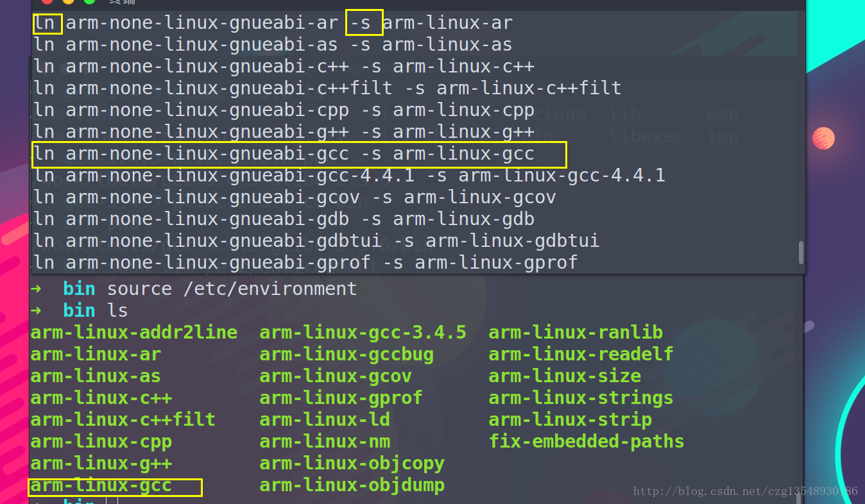This screenshot has height=504, width=865.
Task: Click the 'ln arm-none-linux-gnueabi-gcc -s arm-linux-gcc' line
Action: click(x=284, y=154)
